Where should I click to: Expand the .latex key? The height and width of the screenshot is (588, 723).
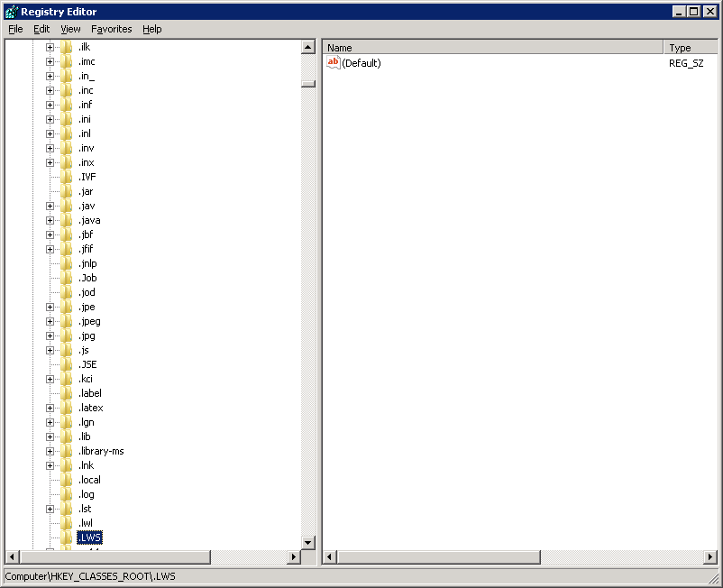50,408
